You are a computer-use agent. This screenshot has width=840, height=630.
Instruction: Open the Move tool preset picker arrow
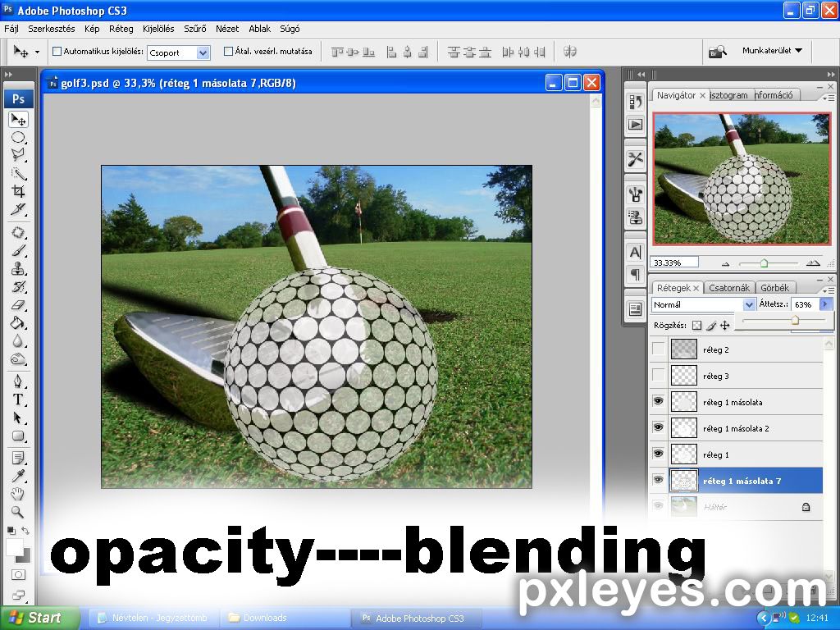[37, 52]
